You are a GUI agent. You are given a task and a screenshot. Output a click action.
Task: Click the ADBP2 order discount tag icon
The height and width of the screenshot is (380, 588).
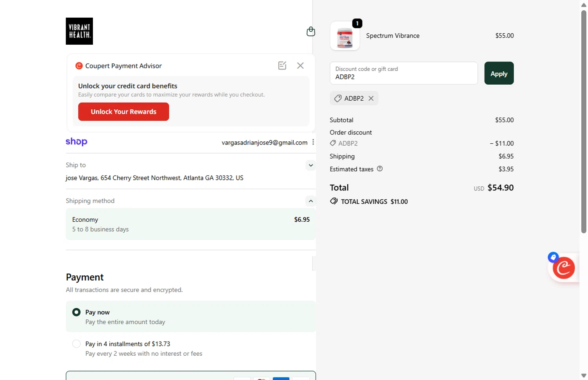[x=333, y=143]
